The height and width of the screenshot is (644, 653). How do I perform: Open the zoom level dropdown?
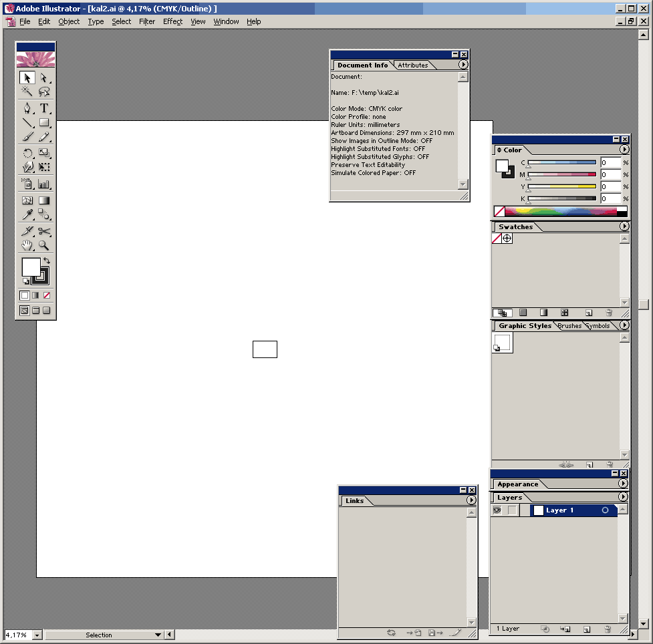[x=37, y=635]
